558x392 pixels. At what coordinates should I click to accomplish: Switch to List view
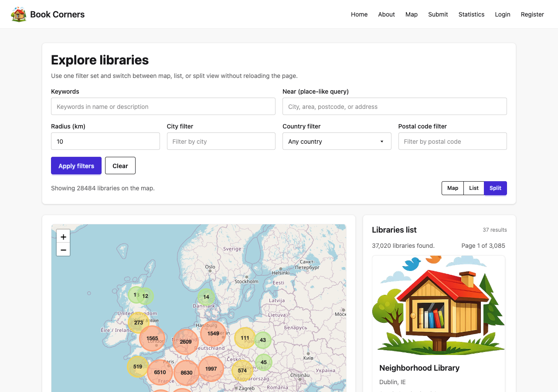(x=474, y=188)
